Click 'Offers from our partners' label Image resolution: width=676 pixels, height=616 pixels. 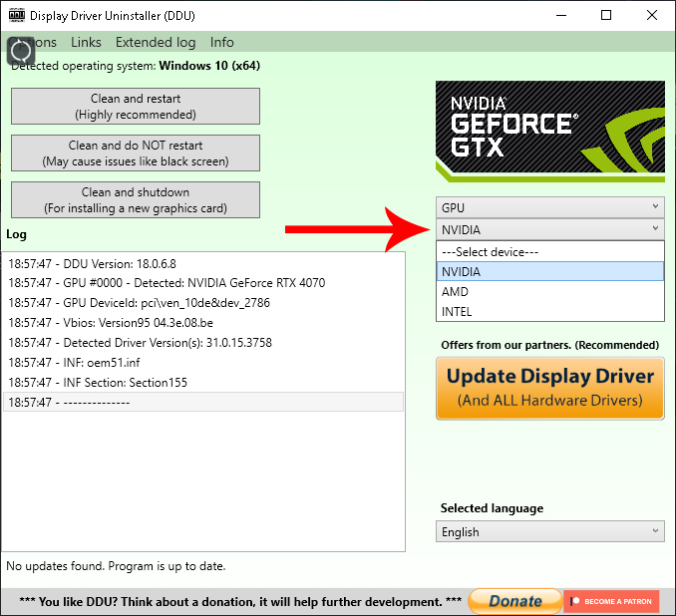click(x=550, y=345)
